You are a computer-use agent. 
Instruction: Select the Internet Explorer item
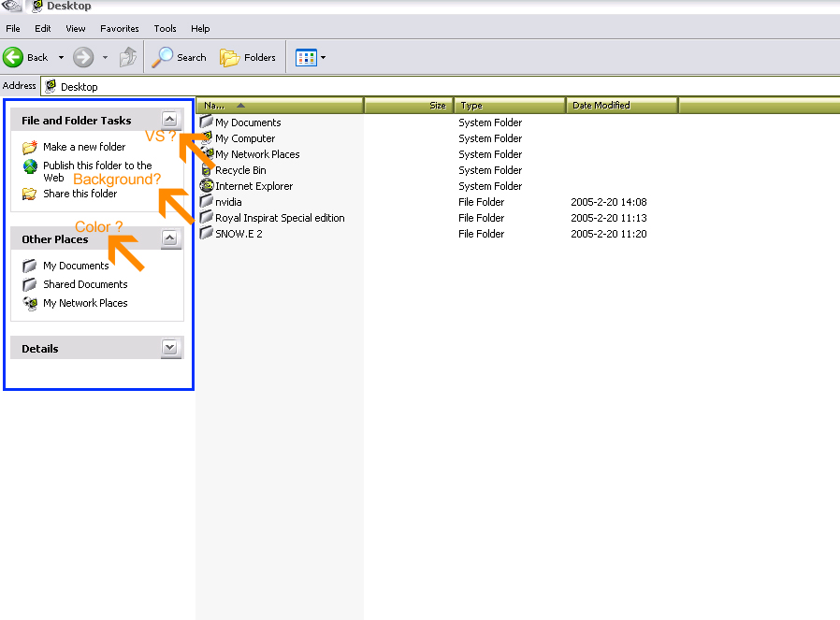pos(253,186)
